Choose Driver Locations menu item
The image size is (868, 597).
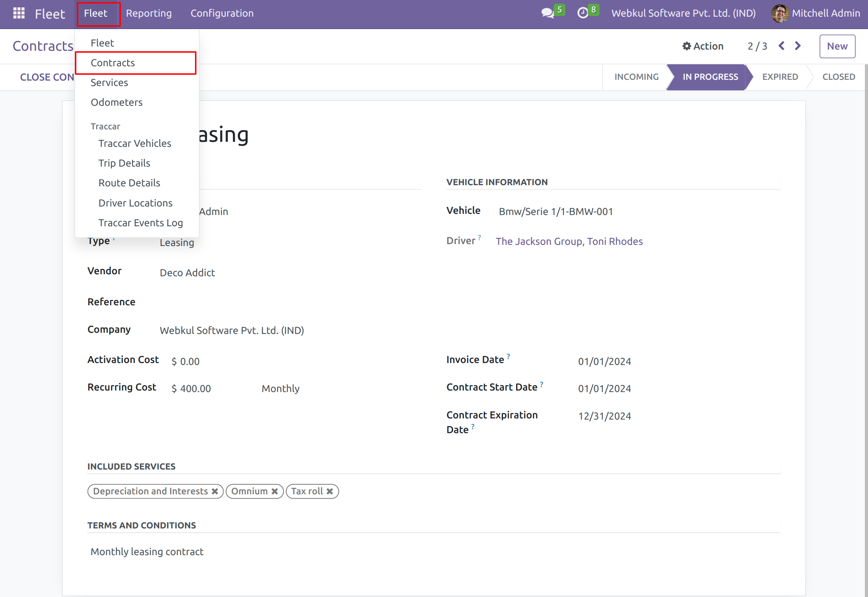click(135, 203)
